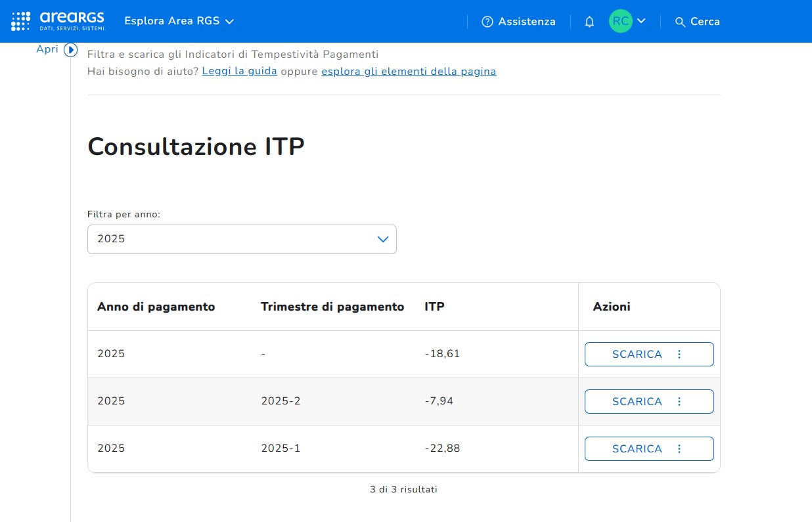Image resolution: width=812 pixels, height=522 pixels.
Task: Expand the Esplora Area RGS menu
Action: point(179,21)
